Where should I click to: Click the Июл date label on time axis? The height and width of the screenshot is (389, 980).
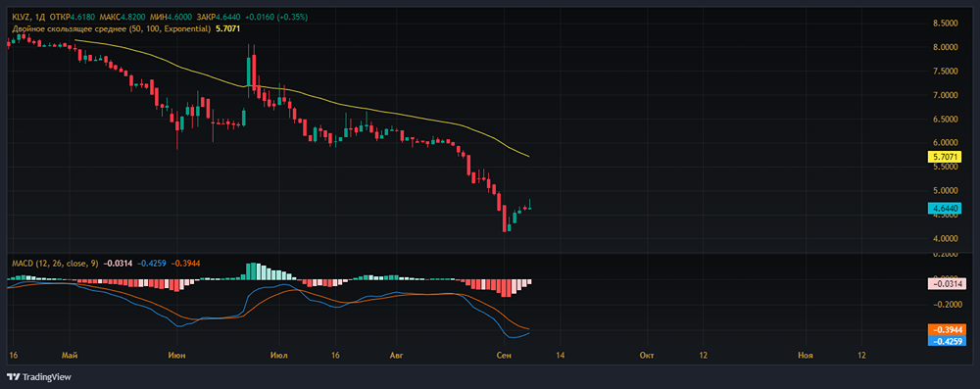coord(280,356)
